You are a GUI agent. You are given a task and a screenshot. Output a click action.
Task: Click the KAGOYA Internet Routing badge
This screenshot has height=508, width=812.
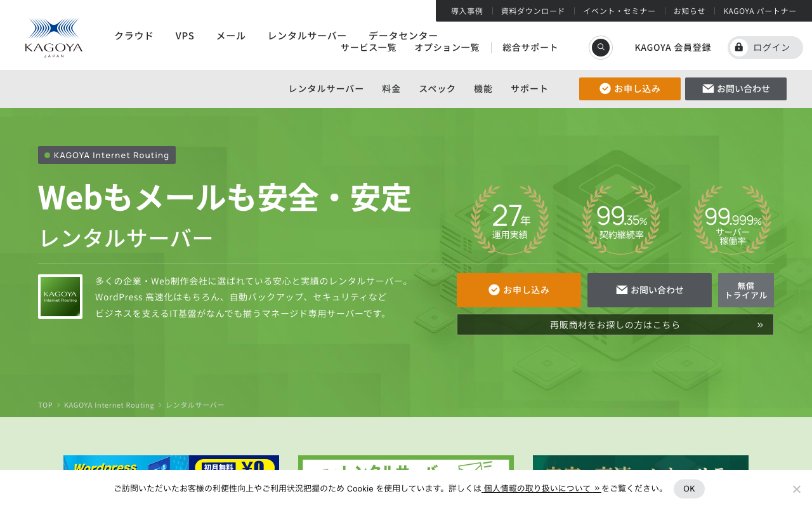107,155
